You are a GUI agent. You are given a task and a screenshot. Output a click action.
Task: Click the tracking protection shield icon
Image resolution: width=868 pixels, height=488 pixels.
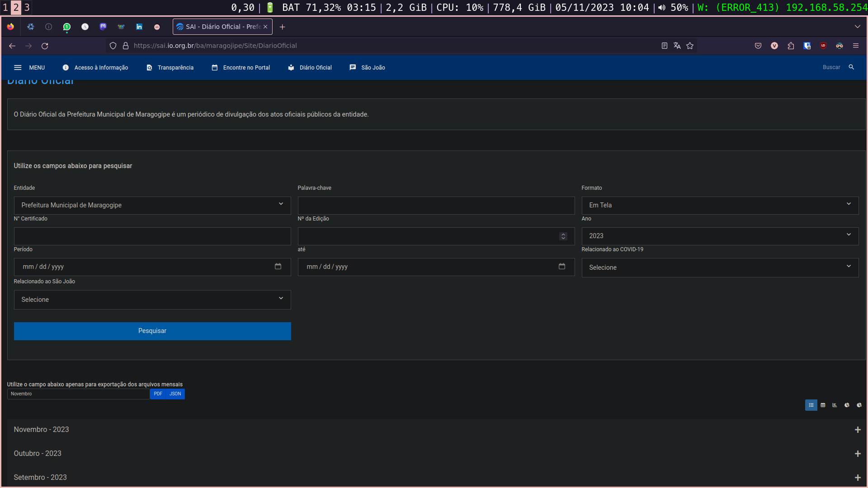(x=113, y=46)
